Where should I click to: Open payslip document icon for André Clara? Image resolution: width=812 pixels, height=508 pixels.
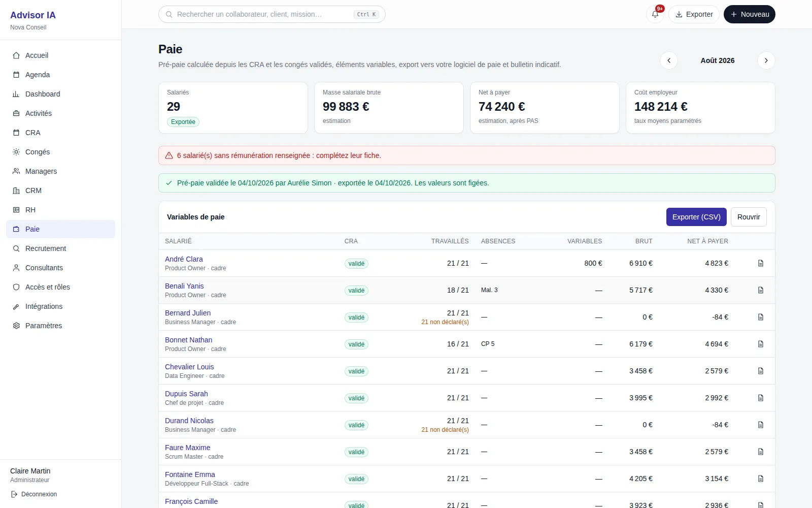761,263
